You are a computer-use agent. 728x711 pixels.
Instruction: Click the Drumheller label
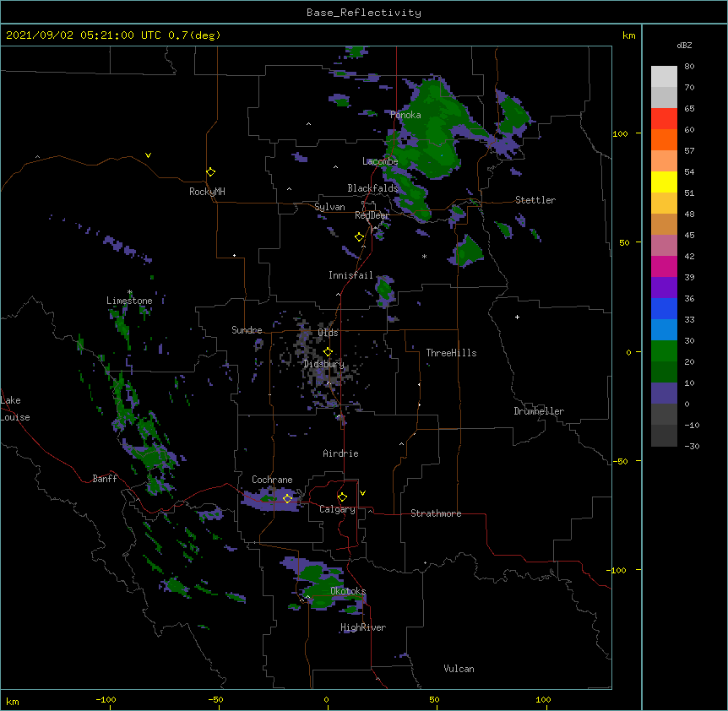coord(539,411)
